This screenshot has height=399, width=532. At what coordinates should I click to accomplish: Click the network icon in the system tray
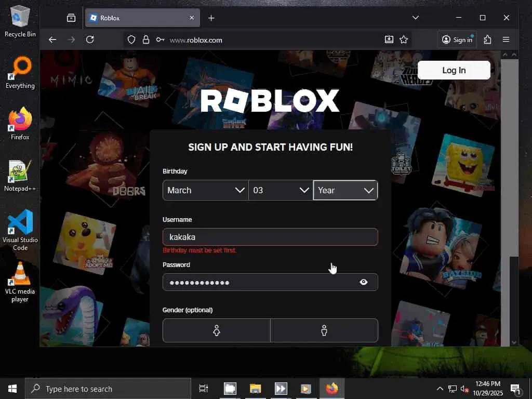click(x=453, y=389)
